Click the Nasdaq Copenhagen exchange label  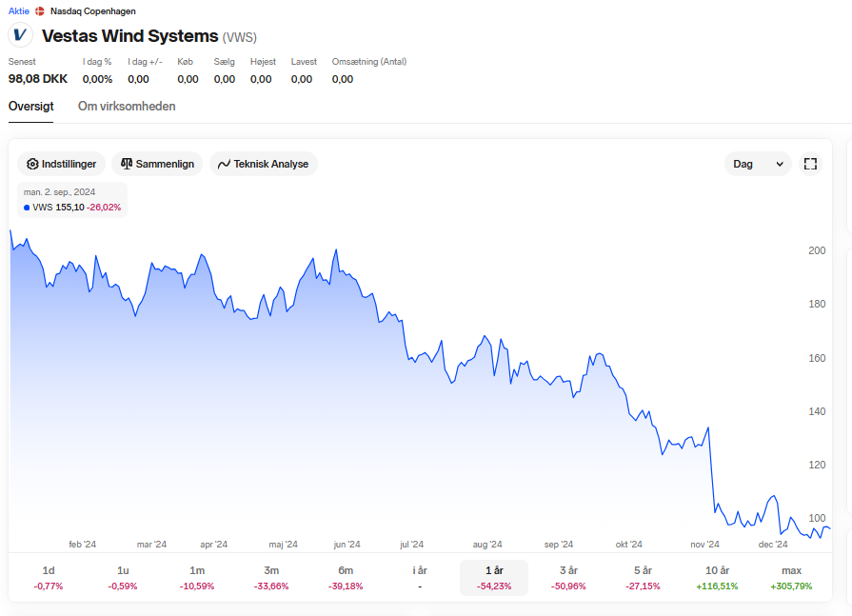click(93, 10)
